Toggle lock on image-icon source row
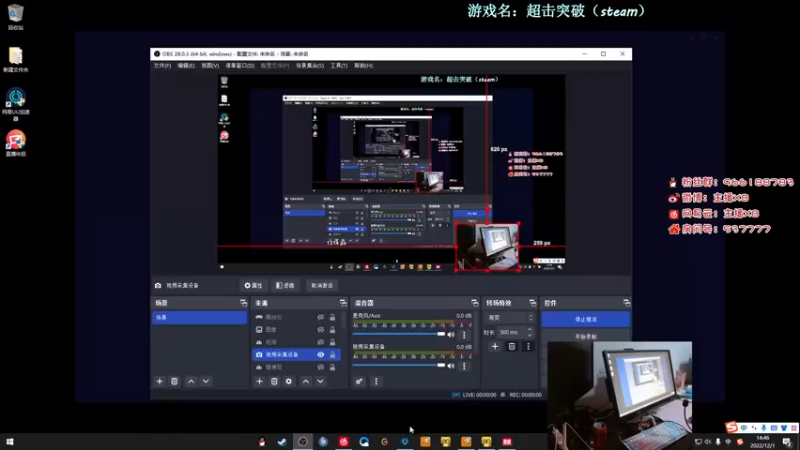This screenshot has width=800, height=450. tap(332, 330)
